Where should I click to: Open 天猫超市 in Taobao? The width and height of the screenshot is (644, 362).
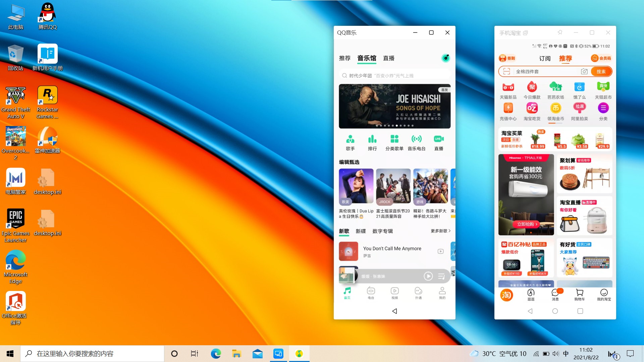pos(603,90)
